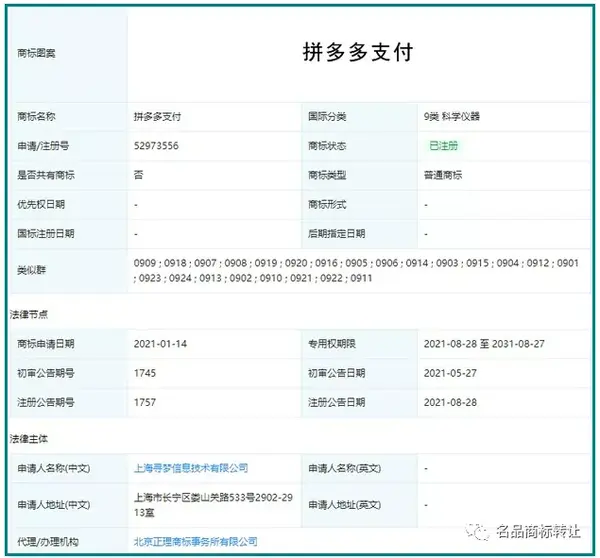This screenshot has height=558, width=600.
Task: Select registration number 52973556
Action: (x=156, y=146)
